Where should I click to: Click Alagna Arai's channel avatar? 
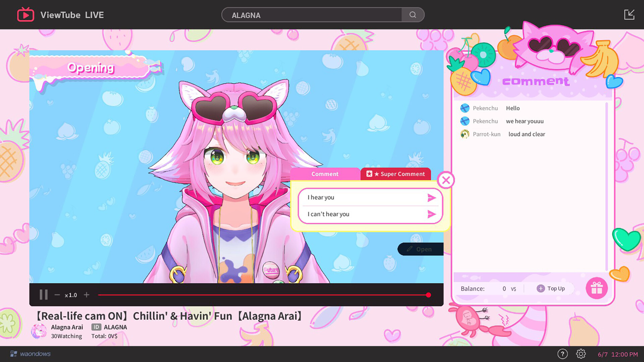[39, 331]
